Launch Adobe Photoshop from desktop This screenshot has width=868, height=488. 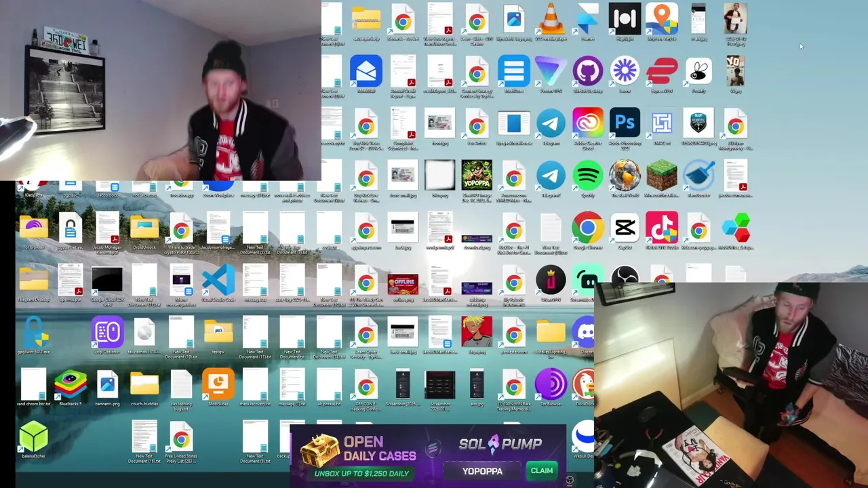[625, 124]
